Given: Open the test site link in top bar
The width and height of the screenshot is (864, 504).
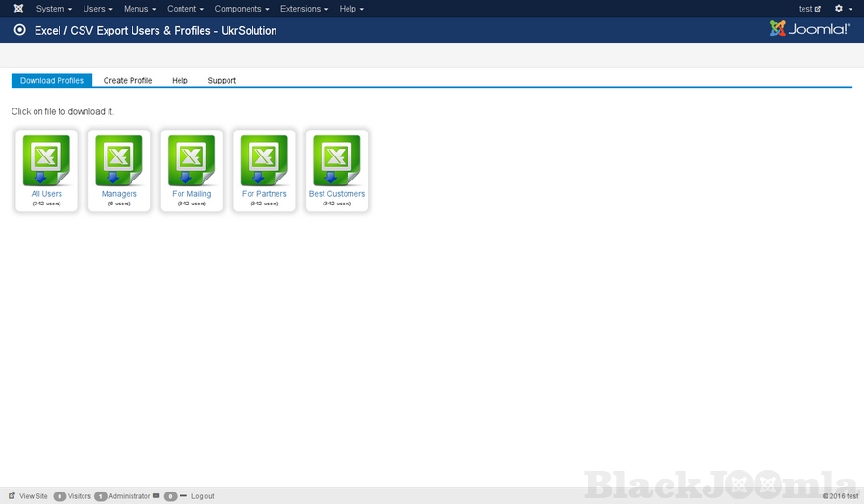Looking at the screenshot, I should (x=809, y=9).
